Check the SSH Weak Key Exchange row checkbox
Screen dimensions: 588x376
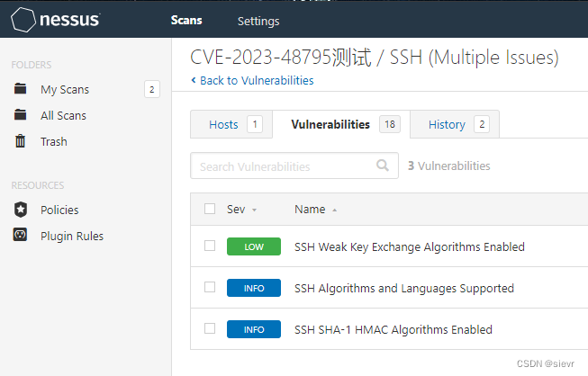[x=210, y=246]
